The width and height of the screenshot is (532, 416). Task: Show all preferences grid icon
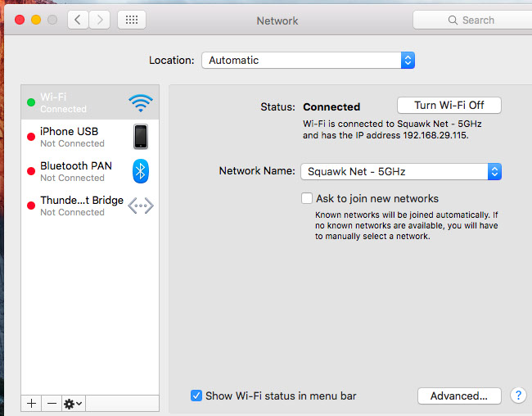(132, 20)
